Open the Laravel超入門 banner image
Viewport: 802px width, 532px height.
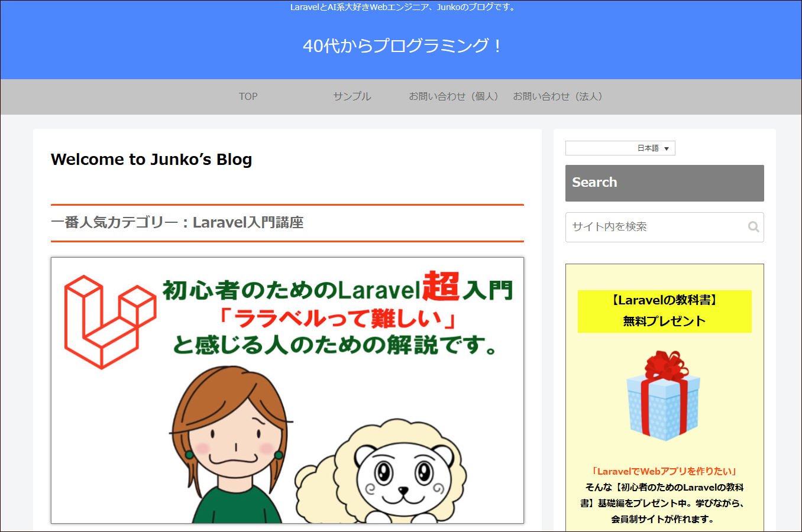click(x=287, y=390)
